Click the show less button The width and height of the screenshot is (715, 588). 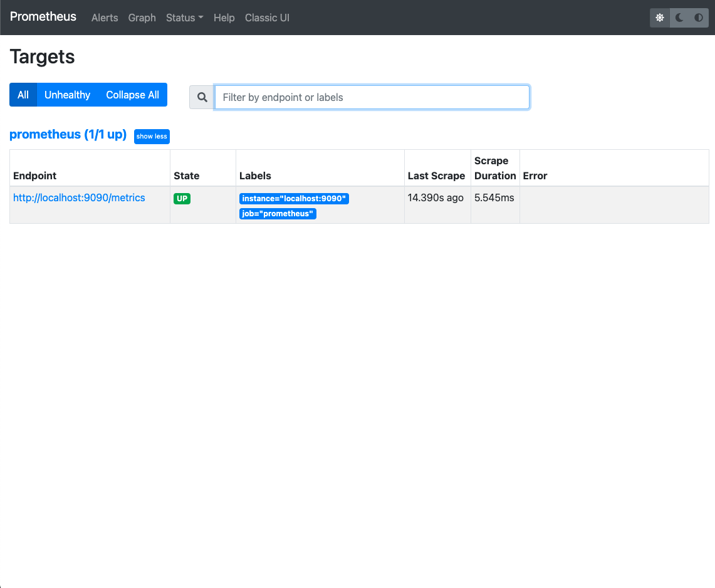(x=152, y=137)
